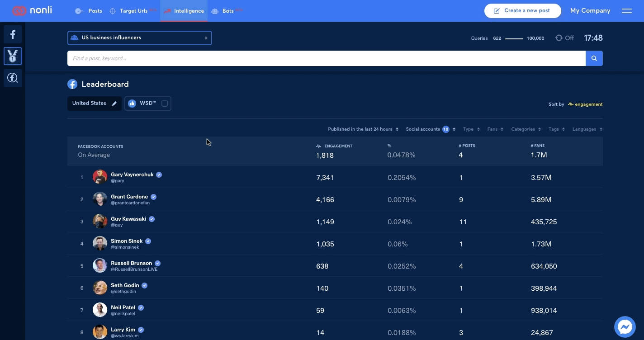Image resolution: width=644 pixels, height=340 pixels.
Task: Switch to the Bots tab
Action: (x=226, y=11)
